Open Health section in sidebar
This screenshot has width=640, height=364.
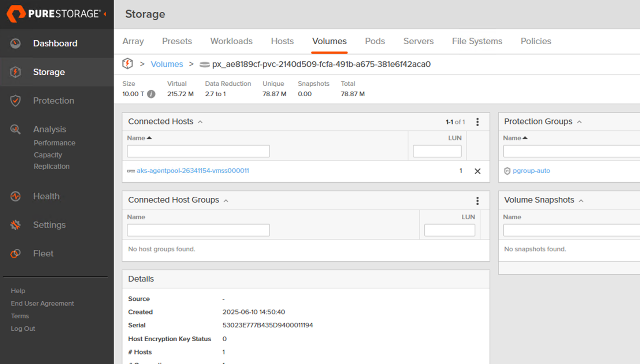coord(46,196)
